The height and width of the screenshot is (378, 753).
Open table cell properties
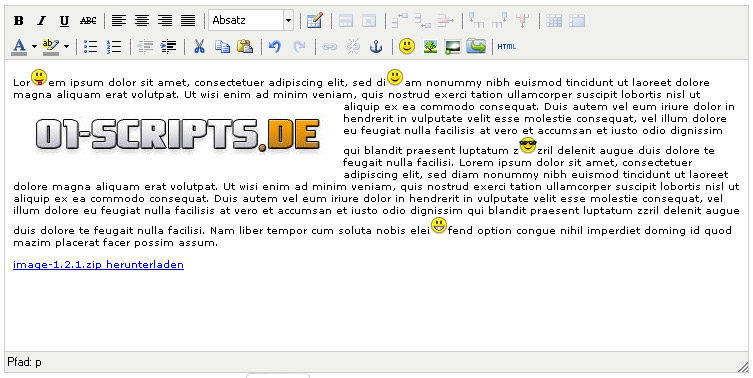pos(369,21)
